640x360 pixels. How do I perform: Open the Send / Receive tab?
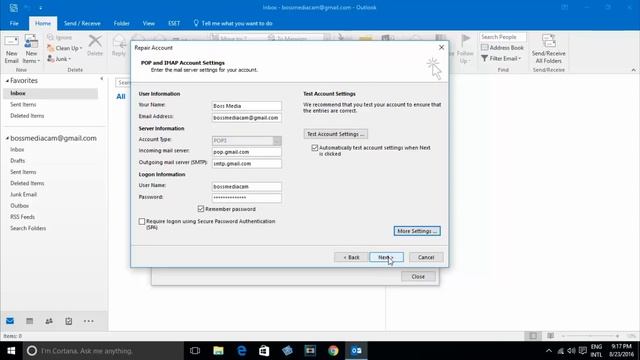pyautogui.click(x=82, y=23)
